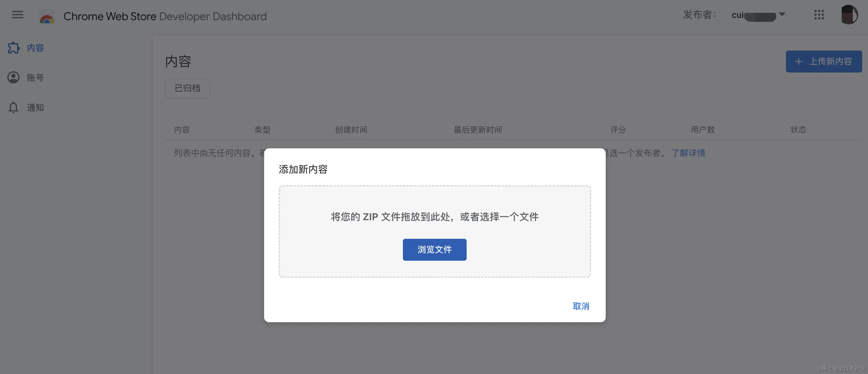Viewport: 868px width, 374px height.
Task: Open the user profile avatar
Action: [849, 15]
